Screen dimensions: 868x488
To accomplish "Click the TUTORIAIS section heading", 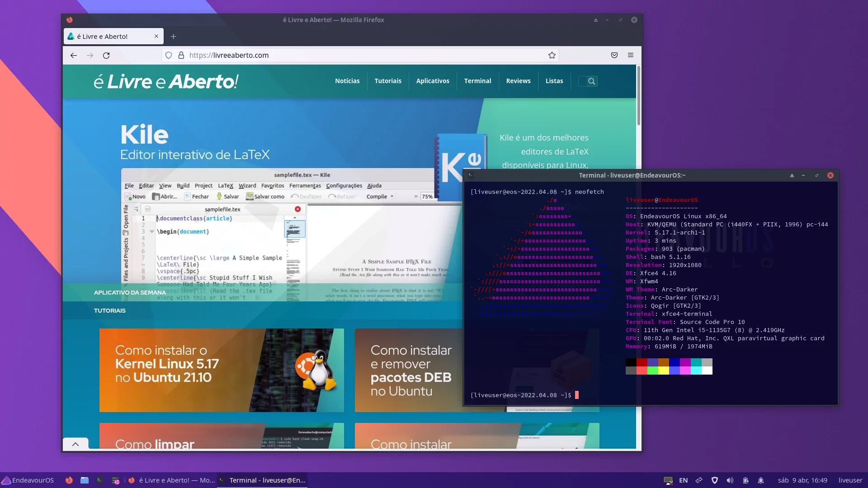I will (x=110, y=310).
